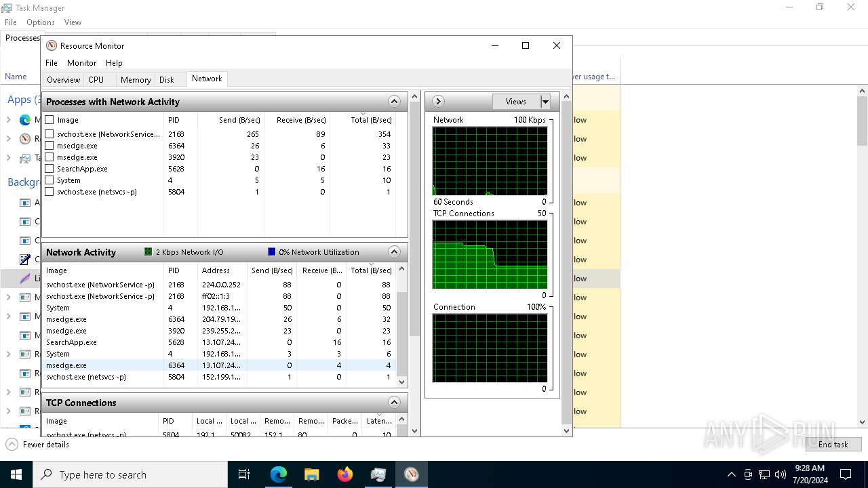The height and width of the screenshot is (488, 868).
Task: Click the Views button
Action: click(x=516, y=102)
